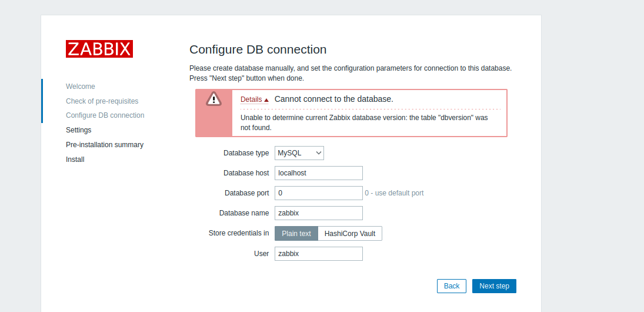
Task: Proceed with the Next step button
Action: [x=494, y=286]
